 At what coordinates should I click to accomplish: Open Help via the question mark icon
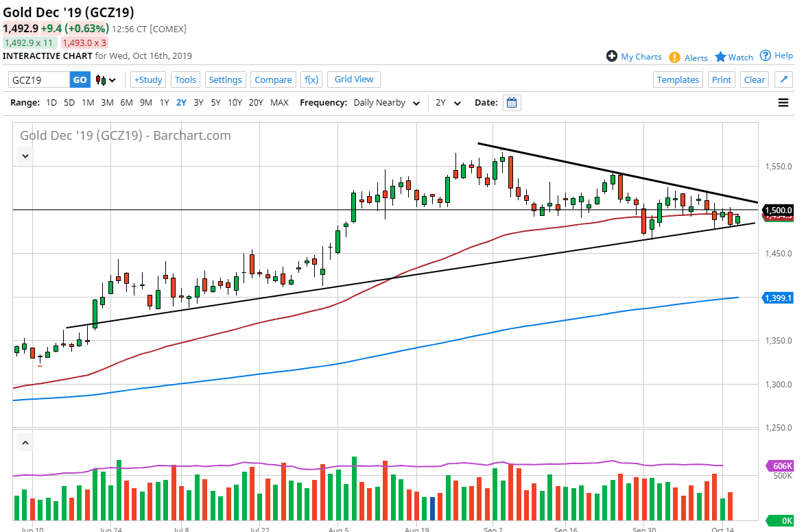768,56
